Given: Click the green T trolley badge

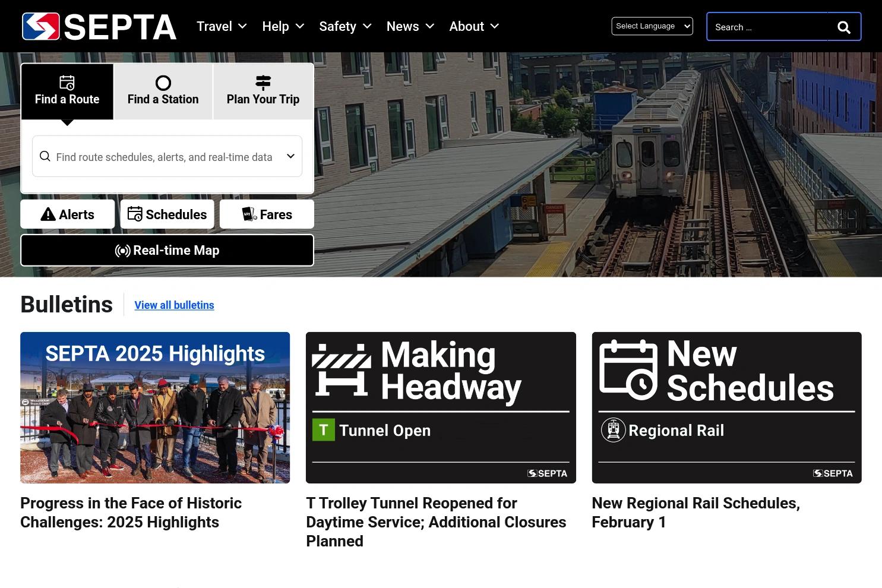Looking at the screenshot, I should click(324, 430).
